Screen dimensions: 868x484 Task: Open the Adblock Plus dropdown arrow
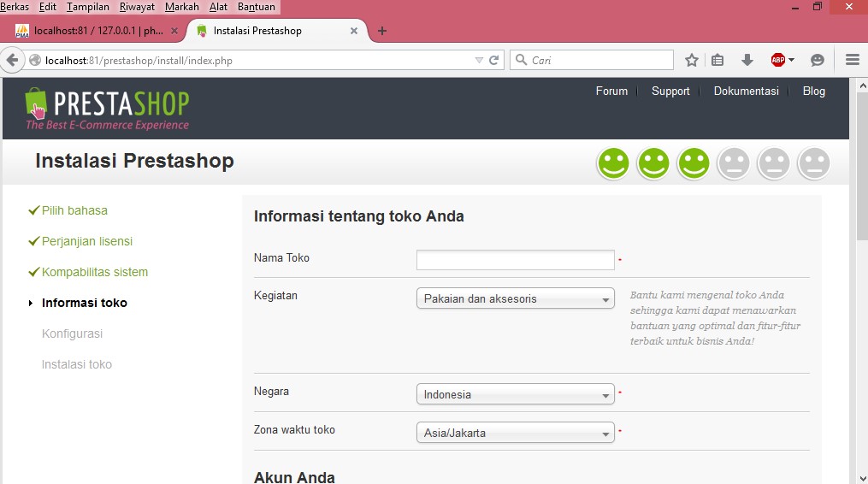coord(791,60)
